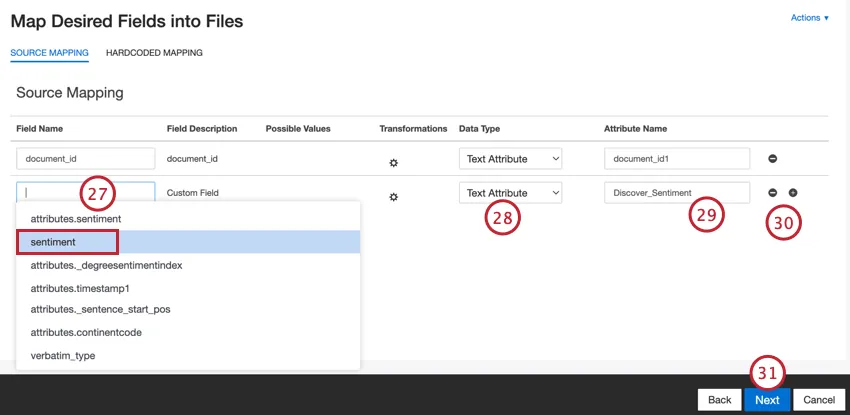Cancel the field mapping wizard
Screen dimensions: 850x415
click(x=818, y=400)
